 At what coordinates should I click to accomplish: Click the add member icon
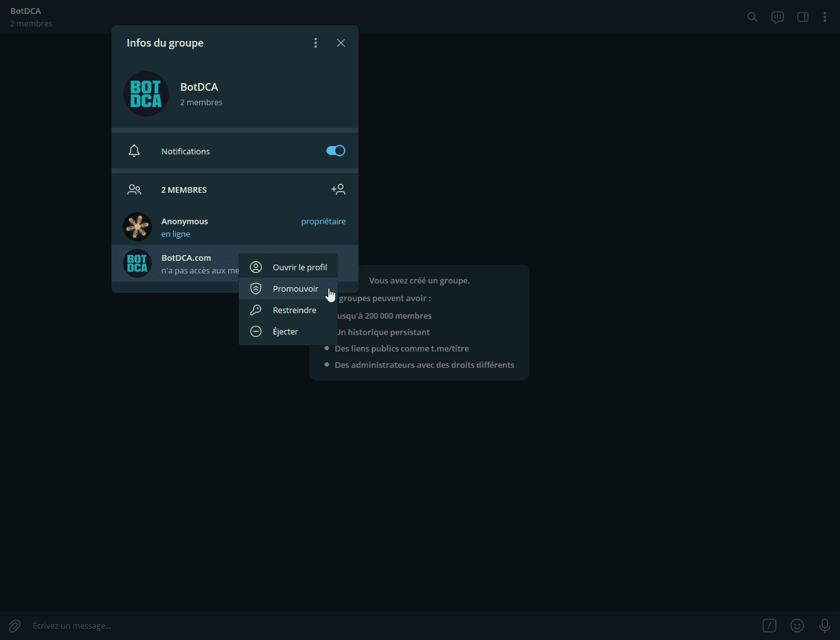coord(338,189)
